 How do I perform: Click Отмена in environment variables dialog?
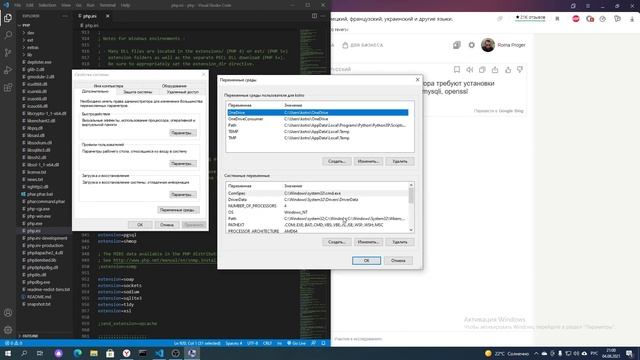pos(398,260)
